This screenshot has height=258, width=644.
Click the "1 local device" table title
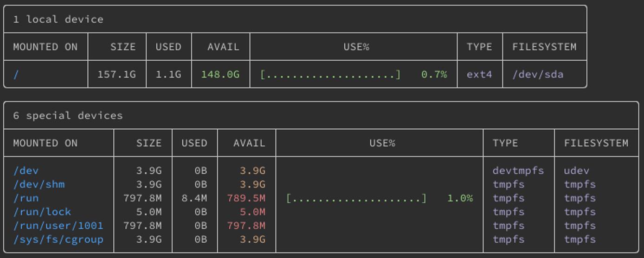click(x=58, y=19)
